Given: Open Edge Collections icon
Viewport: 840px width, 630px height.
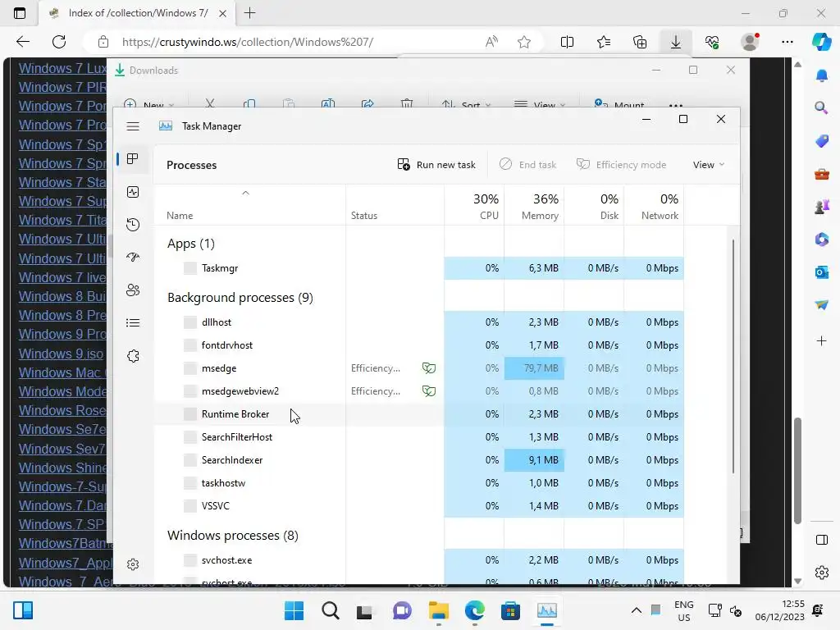Looking at the screenshot, I should tap(640, 42).
